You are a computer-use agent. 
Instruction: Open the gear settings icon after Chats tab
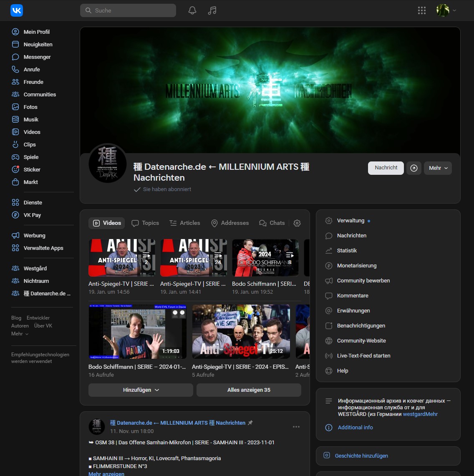coord(297,223)
